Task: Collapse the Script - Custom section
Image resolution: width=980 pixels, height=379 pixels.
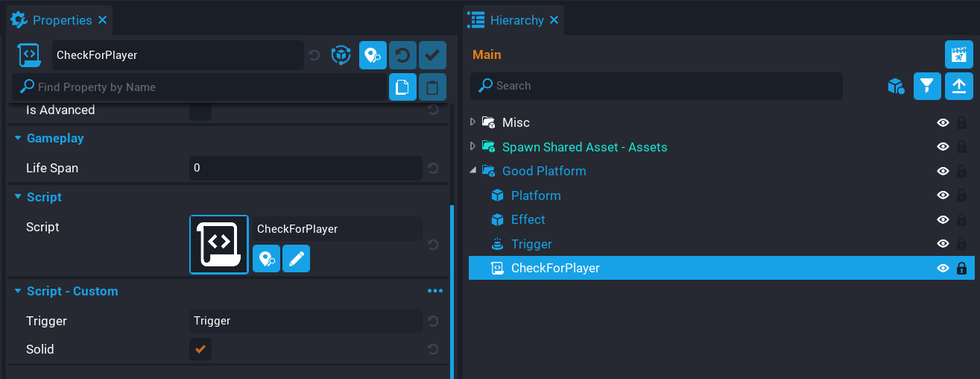Action: pyautogui.click(x=18, y=291)
